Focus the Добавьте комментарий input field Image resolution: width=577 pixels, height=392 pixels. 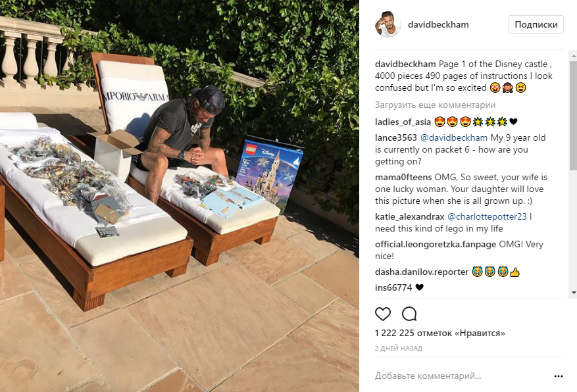click(462, 376)
